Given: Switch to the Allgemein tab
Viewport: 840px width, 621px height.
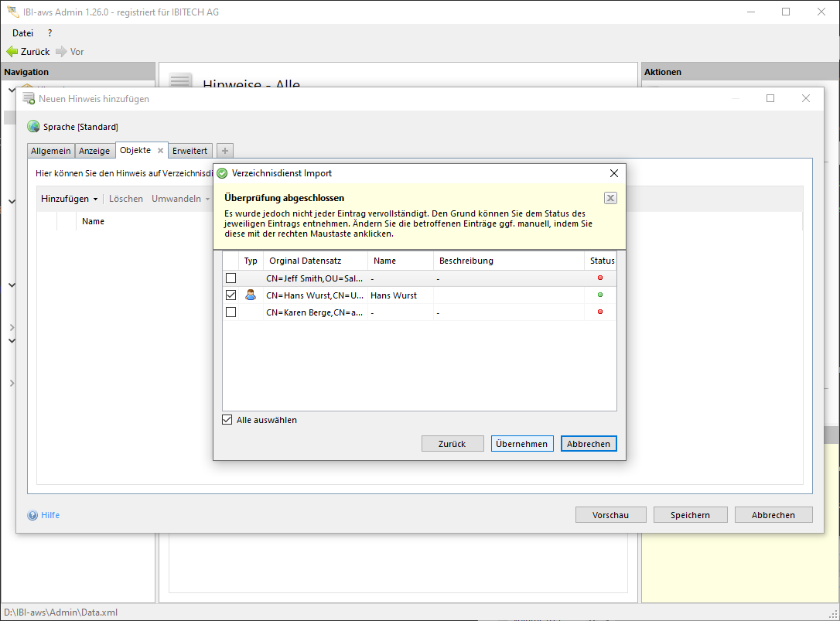Looking at the screenshot, I should (x=50, y=151).
